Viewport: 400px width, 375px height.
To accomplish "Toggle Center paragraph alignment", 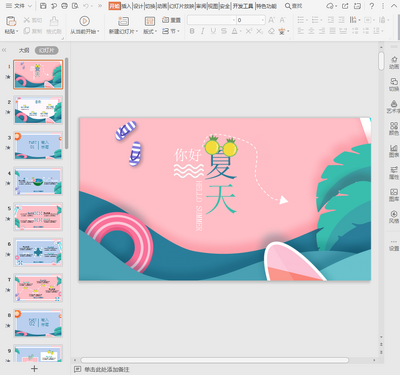I will pos(311,31).
